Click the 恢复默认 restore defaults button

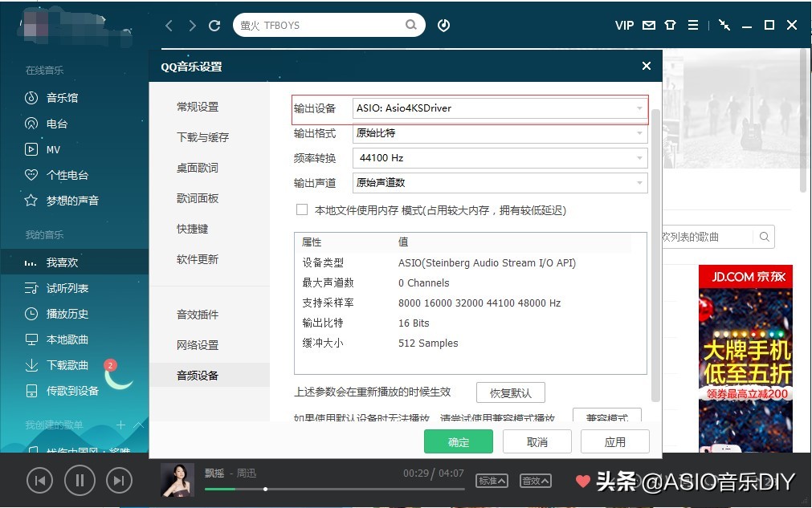510,392
